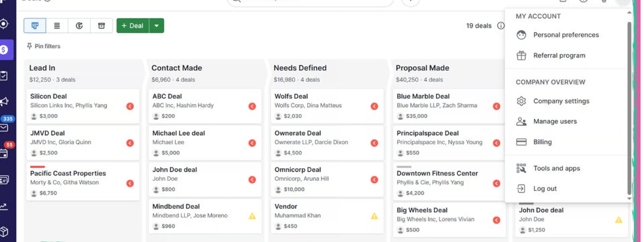Click red overdue icon on Principalspace Deal
The width and height of the screenshot is (644, 242).
[497, 143]
